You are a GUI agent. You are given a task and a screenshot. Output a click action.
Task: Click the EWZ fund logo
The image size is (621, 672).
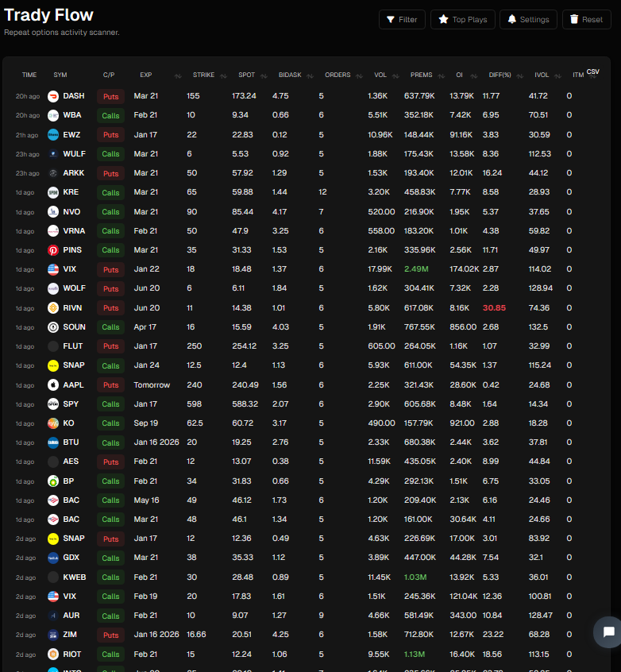coord(53,135)
